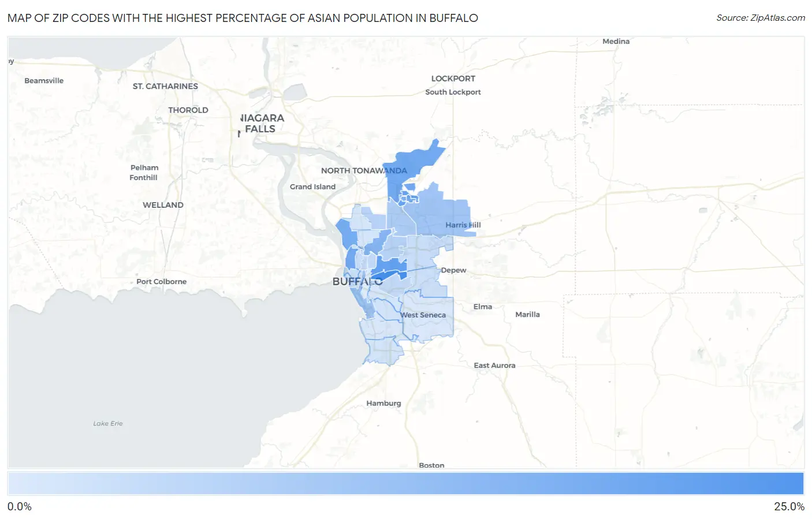The image size is (812, 519).
Task: Click the Medina label
Action: (616, 42)
